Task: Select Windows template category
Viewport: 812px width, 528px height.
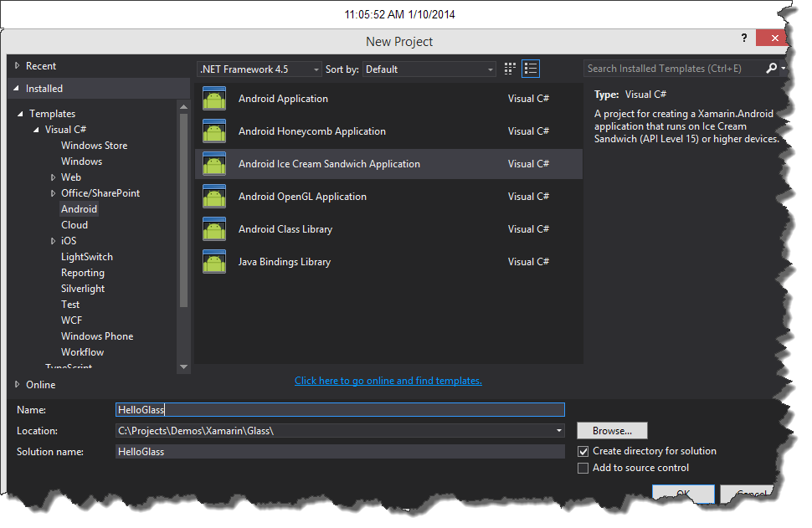Action: [82, 161]
